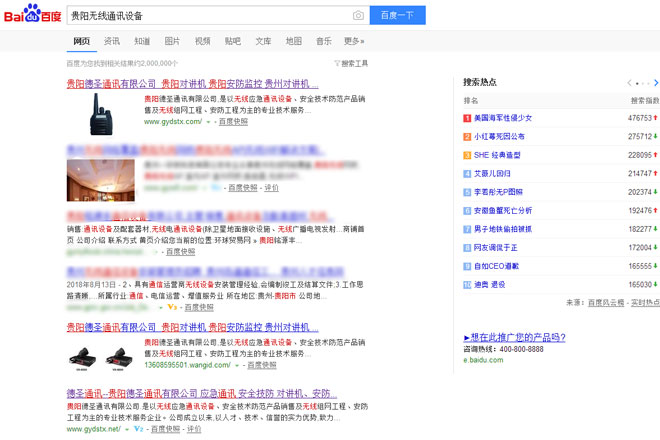Open hot search 李若彤无P图照

(498, 192)
